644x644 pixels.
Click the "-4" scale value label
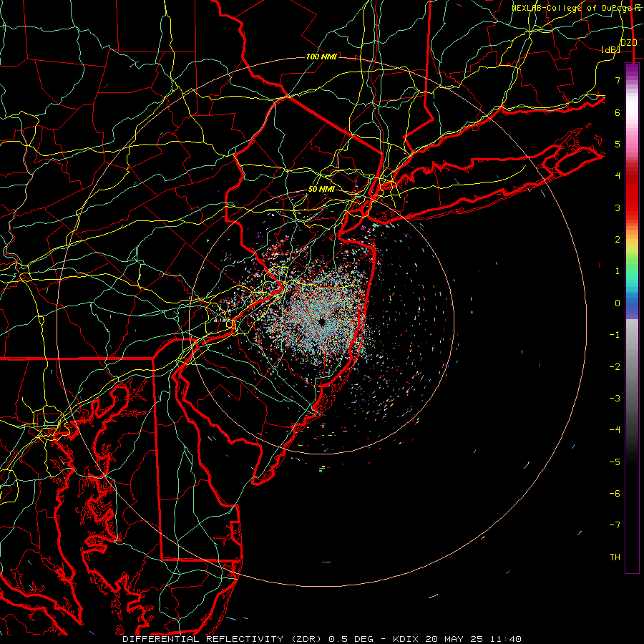615,430
